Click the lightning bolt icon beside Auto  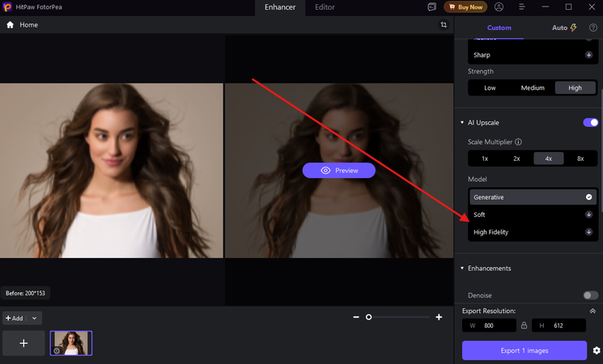[573, 28]
